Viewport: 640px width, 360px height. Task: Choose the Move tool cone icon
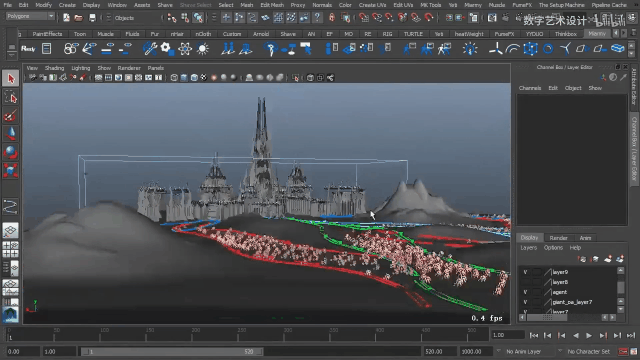11,134
